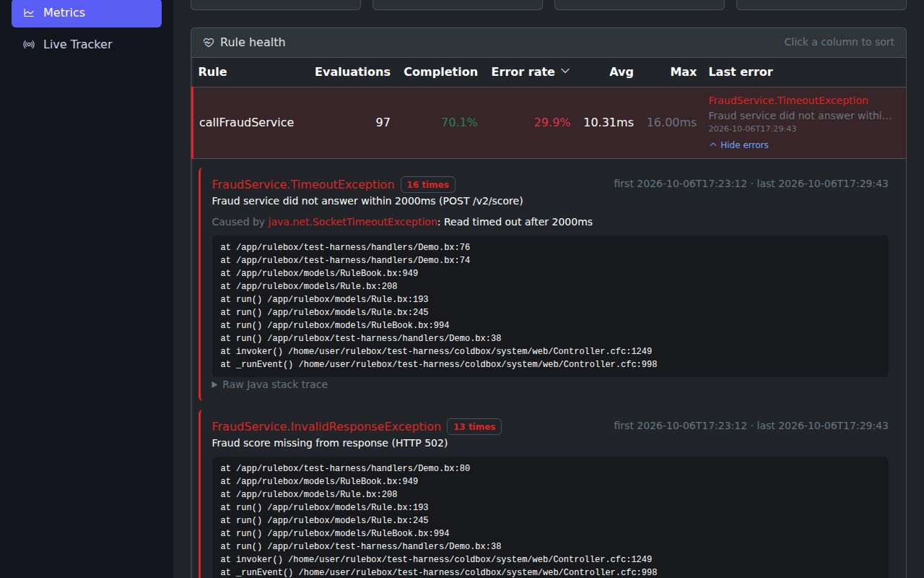The height and width of the screenshot is (578, 924).
Task: Sort by the Completion column
Action: point(440,72)
